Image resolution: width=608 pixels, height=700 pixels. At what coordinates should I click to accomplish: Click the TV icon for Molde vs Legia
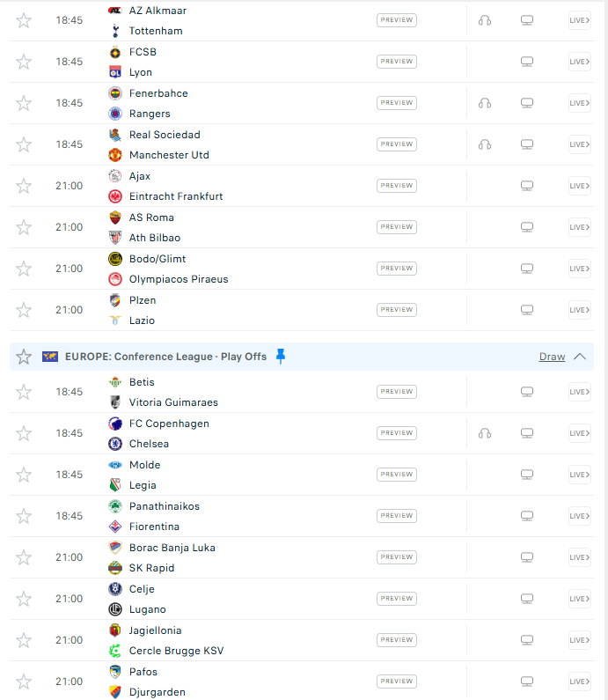click(527, 475)
